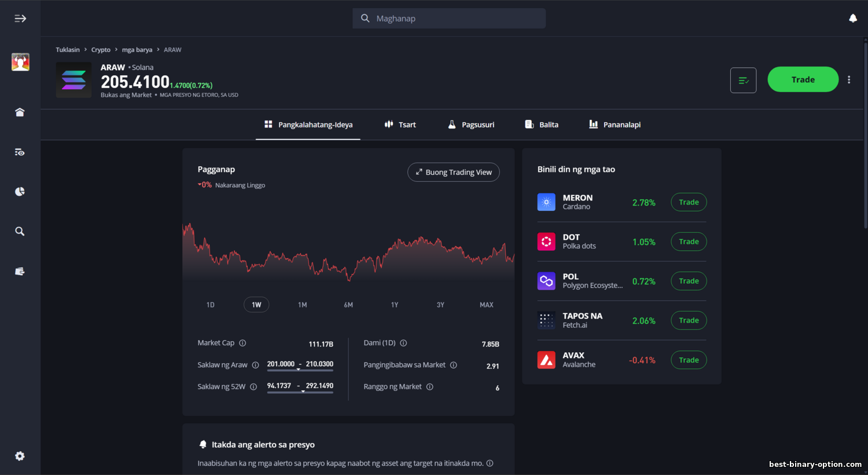Viewport: 868px width, 475px height.
Task: Click the green Trade button in header
Action: (x=803, y=79)
